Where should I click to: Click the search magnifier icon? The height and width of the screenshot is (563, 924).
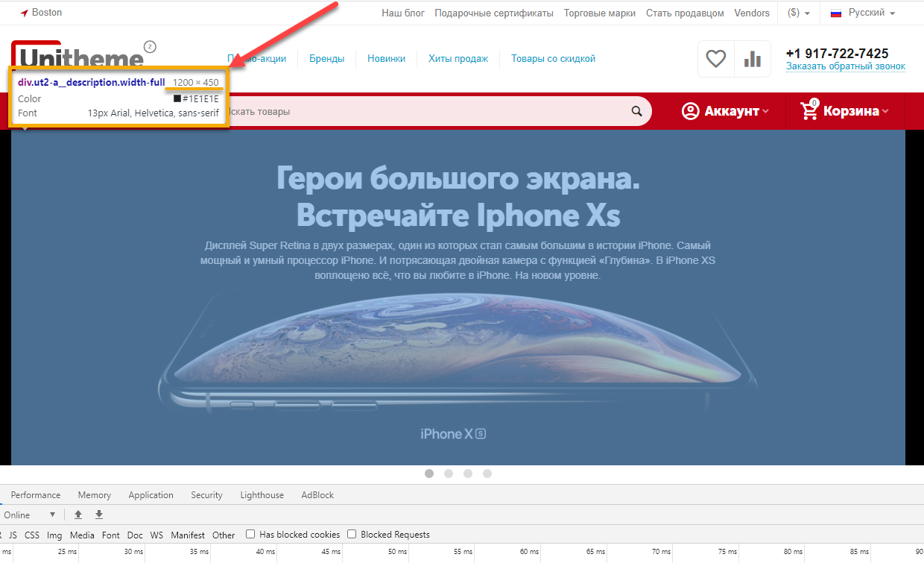(x=636, y=111)
